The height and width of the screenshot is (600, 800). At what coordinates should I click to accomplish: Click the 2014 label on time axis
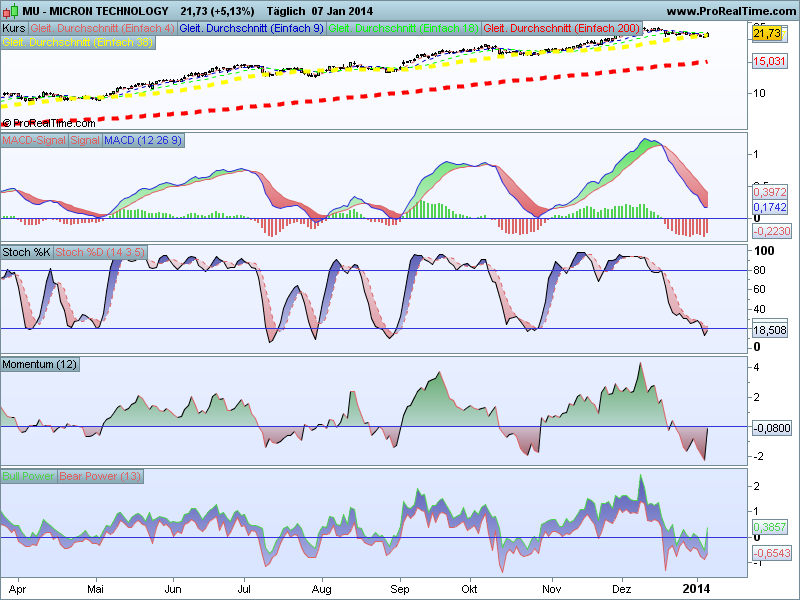[696, 589]
